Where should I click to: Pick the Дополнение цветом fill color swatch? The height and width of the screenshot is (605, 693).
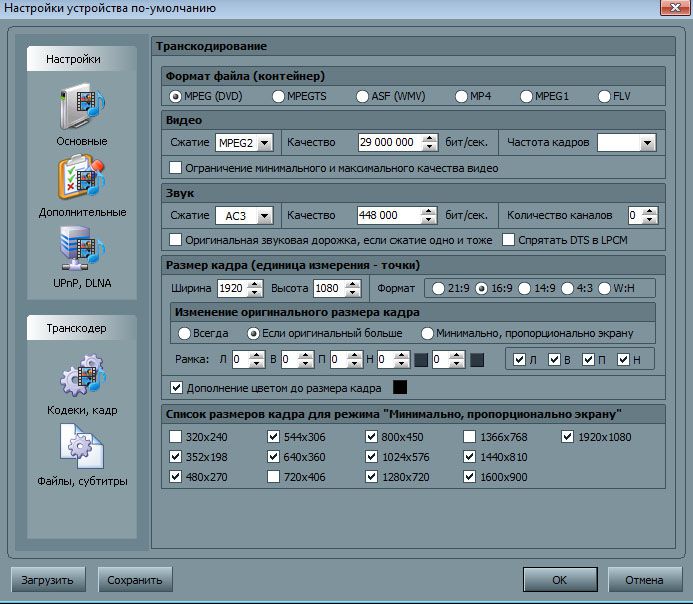click(x=400, y=387)
